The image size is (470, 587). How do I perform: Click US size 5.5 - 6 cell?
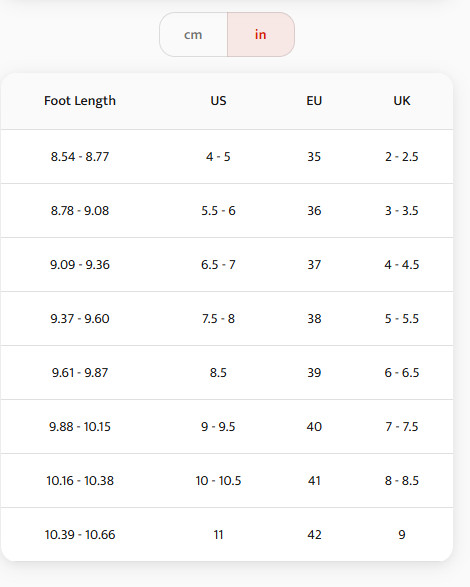coord(218,211)
